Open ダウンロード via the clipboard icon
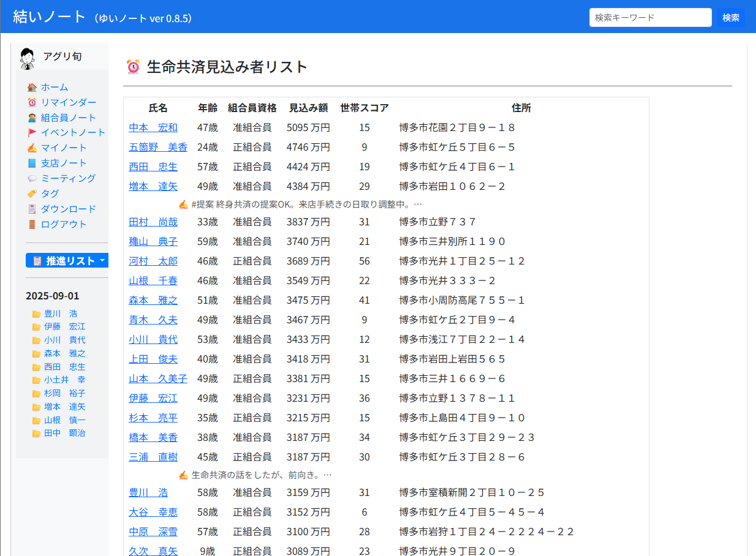This screenshot has height=556, width=756. 32,209
